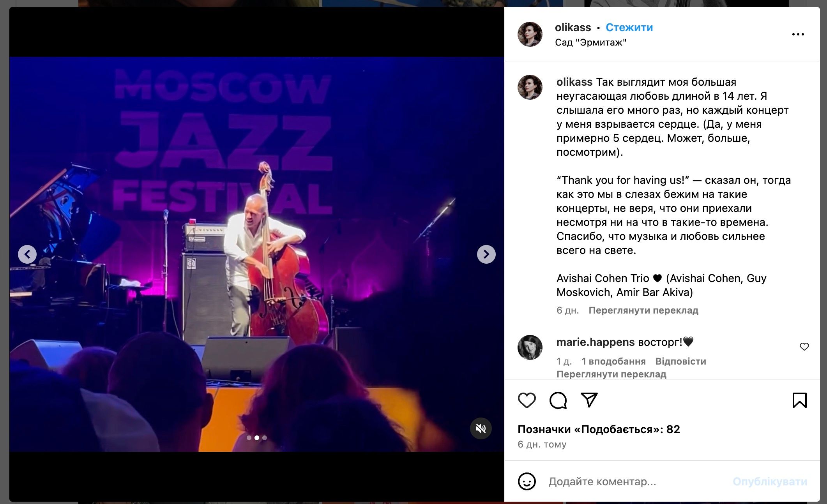Click the Стежити follow link
The width and height of the screenshot is (827, 504).
tap(629, 27)
